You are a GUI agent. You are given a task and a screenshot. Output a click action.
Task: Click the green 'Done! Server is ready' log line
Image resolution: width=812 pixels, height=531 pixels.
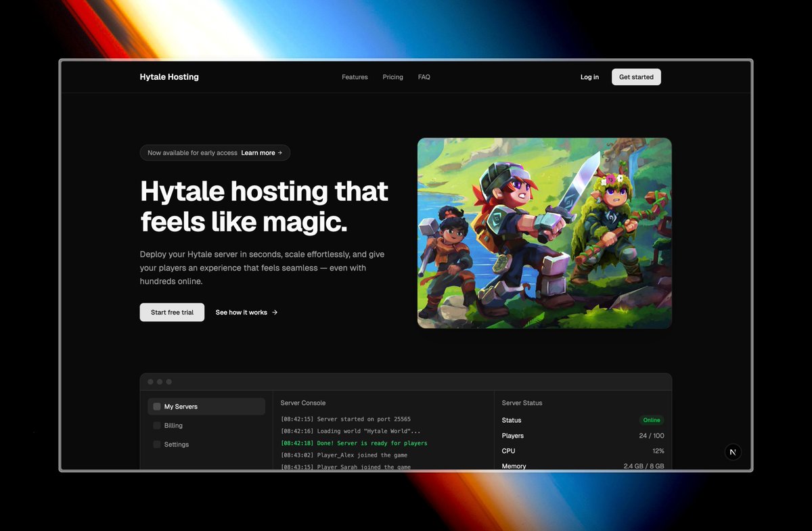click(x=354, y=443)
